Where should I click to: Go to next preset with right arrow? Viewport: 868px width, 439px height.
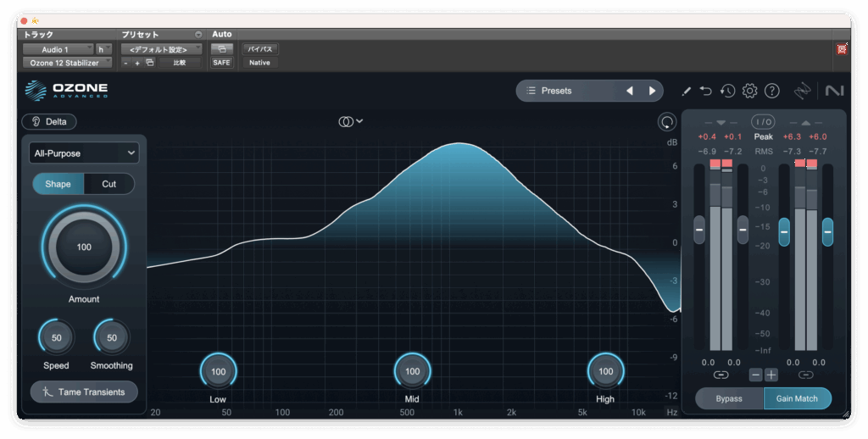tap(652, 91)
